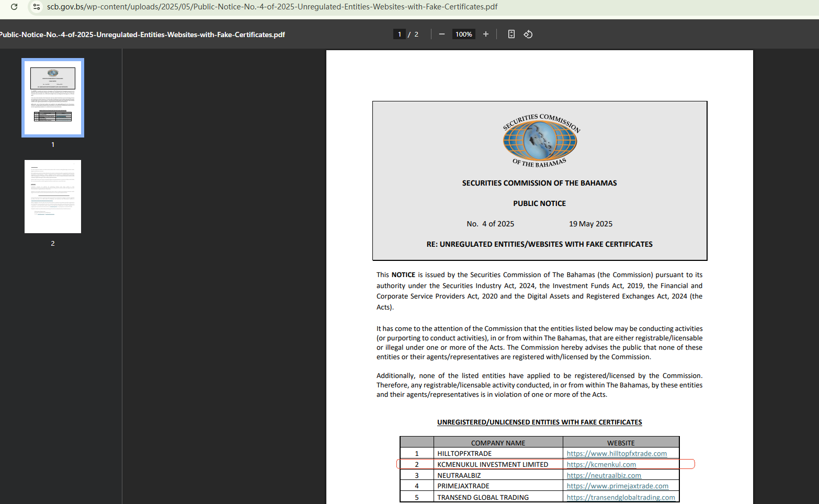Click the UNREGISTERED/UNLICENSED ENTITIES WITH FAKE CERTIFICATES heading
This screenshot has width=819, height=504.
pos(539,422)
